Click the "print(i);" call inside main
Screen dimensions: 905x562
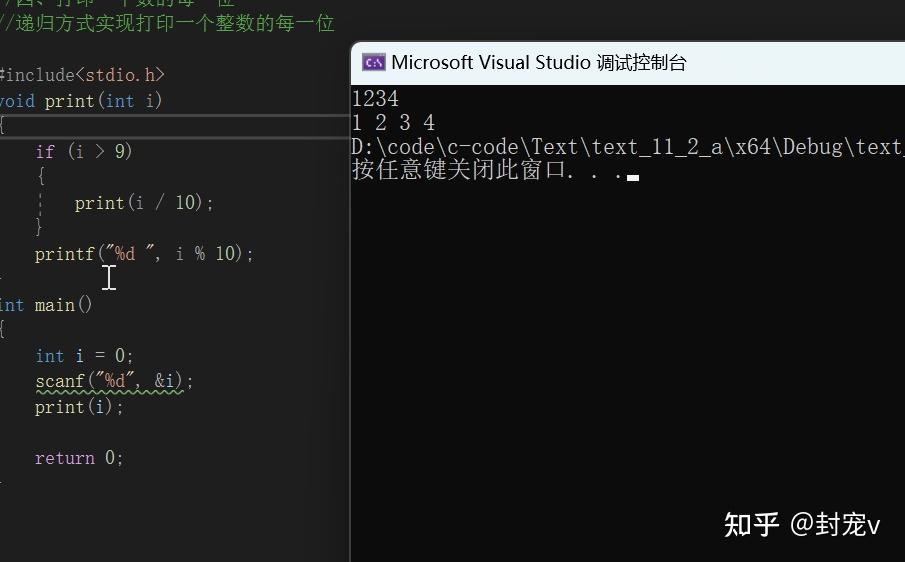tap(79, 407)
